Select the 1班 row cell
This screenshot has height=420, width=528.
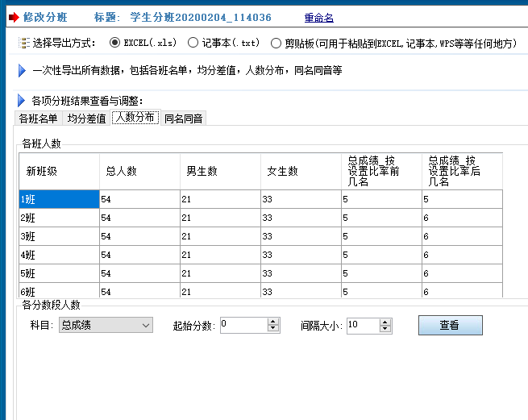pos(59,198)
